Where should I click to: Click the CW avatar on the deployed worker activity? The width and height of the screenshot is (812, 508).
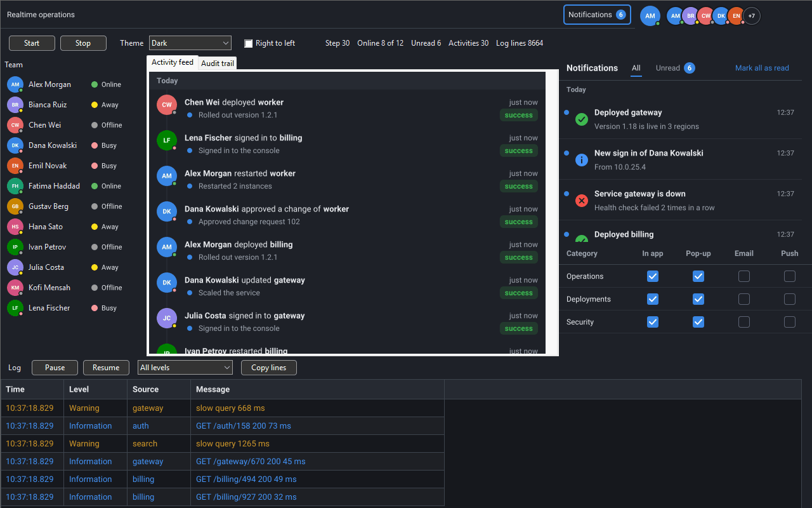[167, 105]
